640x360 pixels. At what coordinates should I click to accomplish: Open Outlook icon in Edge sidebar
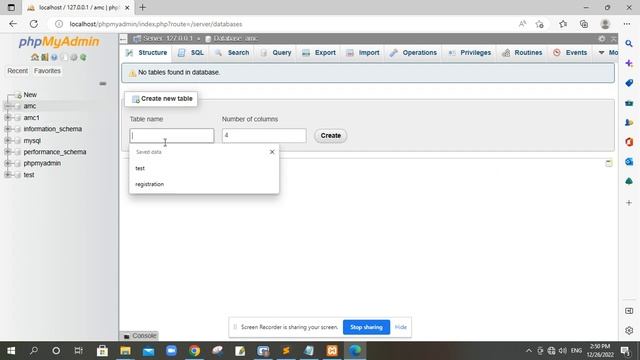(x=629, y=162)
